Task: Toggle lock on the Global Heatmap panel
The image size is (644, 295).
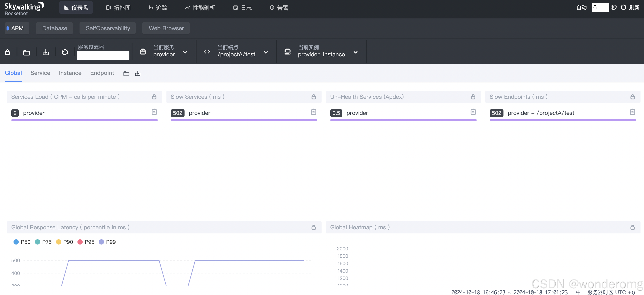Action: (x=633, y=227)
